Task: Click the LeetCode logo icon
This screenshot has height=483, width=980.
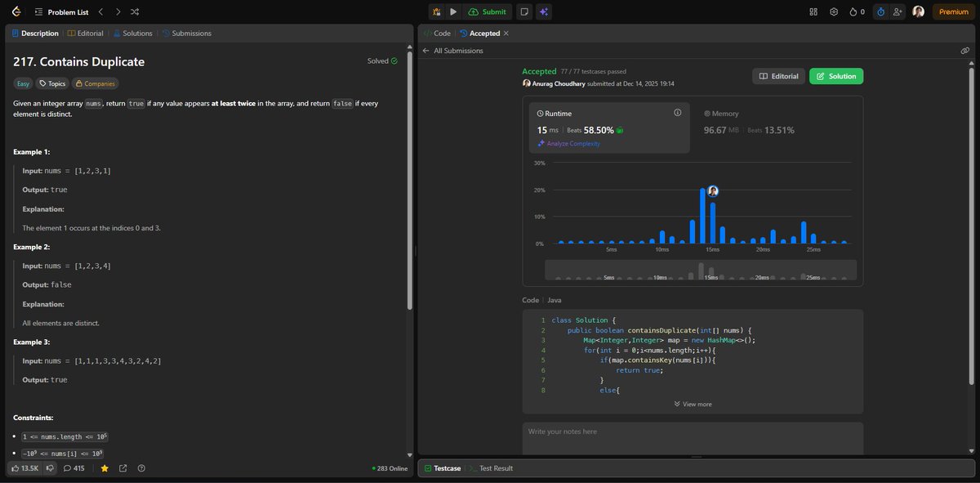Action: (x=18, y=11)
